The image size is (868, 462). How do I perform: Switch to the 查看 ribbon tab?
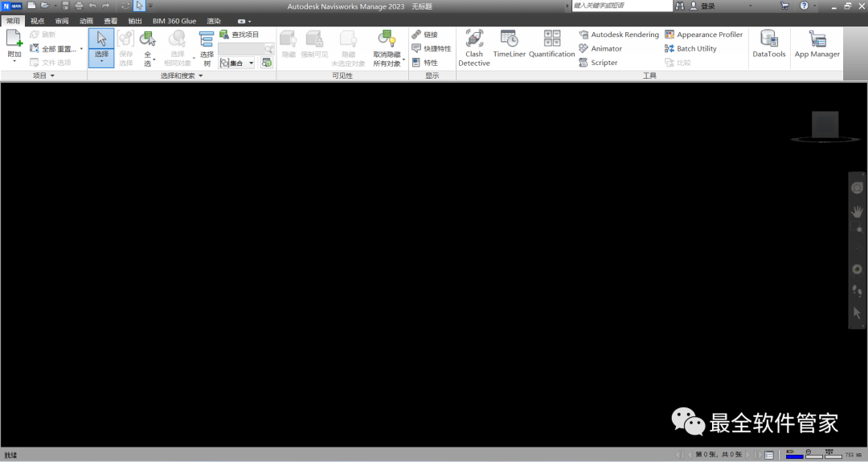(x=110, y=21)
